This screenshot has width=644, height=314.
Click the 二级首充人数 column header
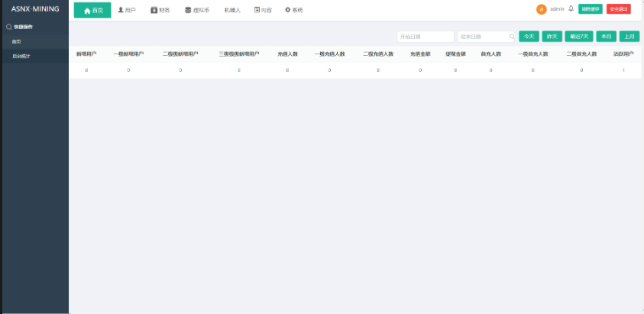coord(581,53)
